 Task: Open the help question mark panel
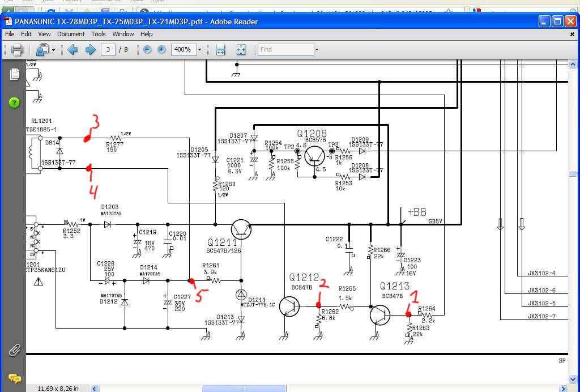[14, 103]
